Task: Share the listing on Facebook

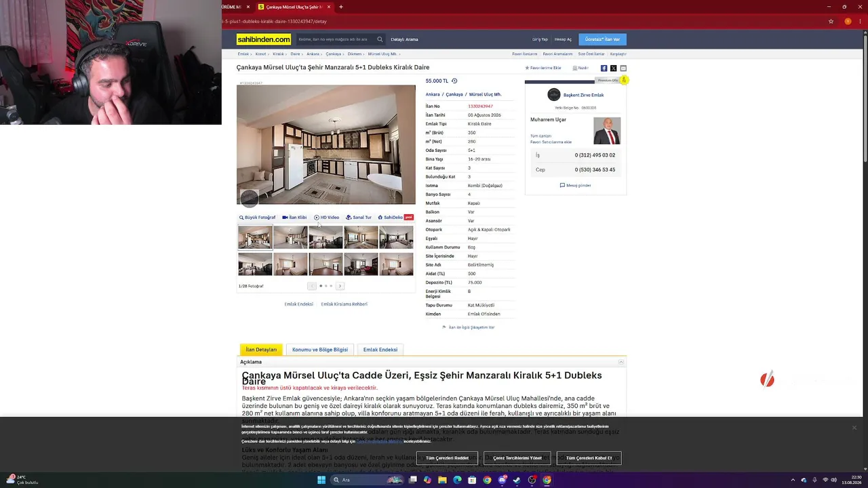Action: (604, 68)
